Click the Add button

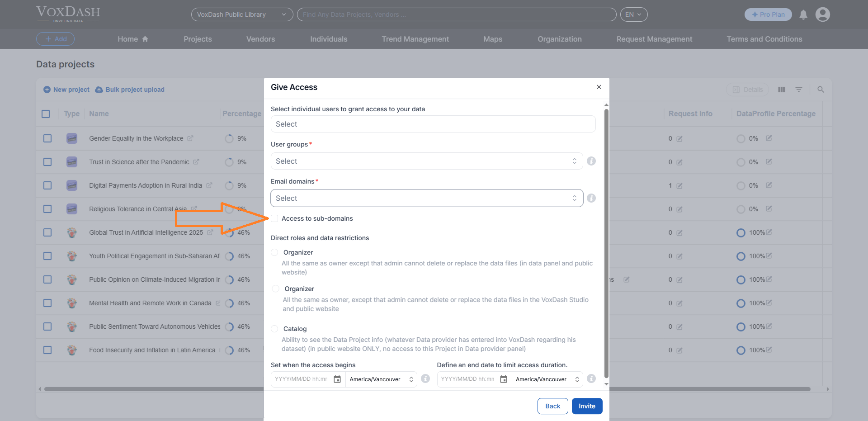(55, 39)
